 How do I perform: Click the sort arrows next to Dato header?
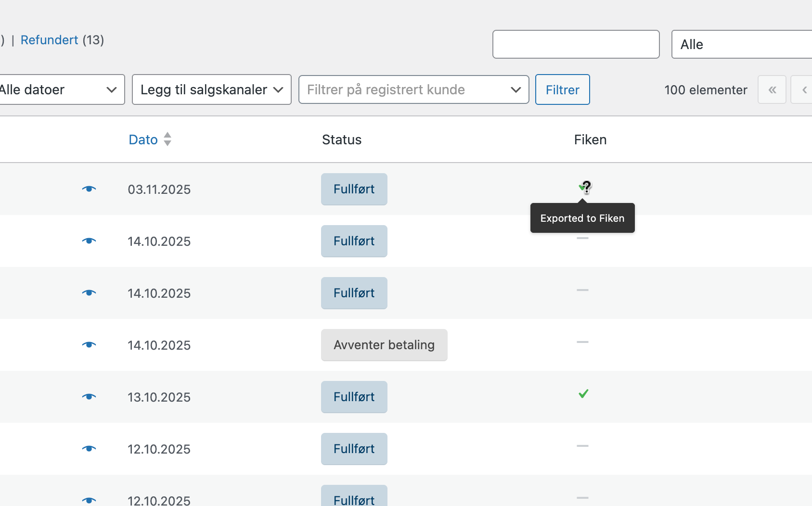[168, 139]
